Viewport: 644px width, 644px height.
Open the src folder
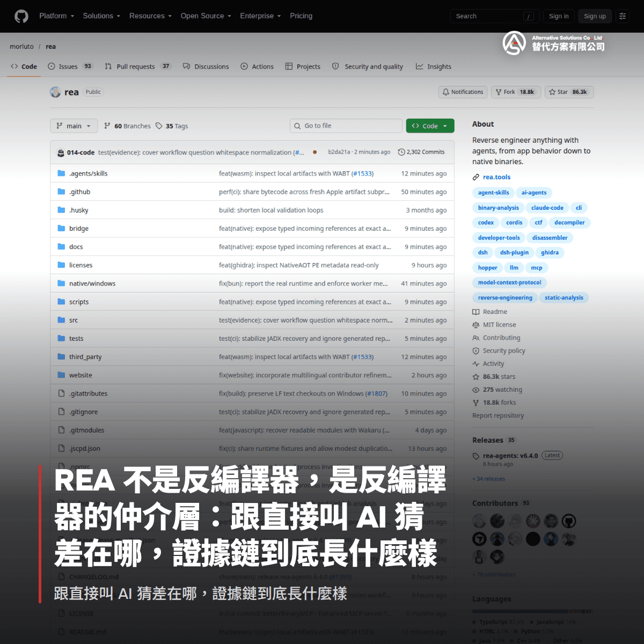[74, 320]
